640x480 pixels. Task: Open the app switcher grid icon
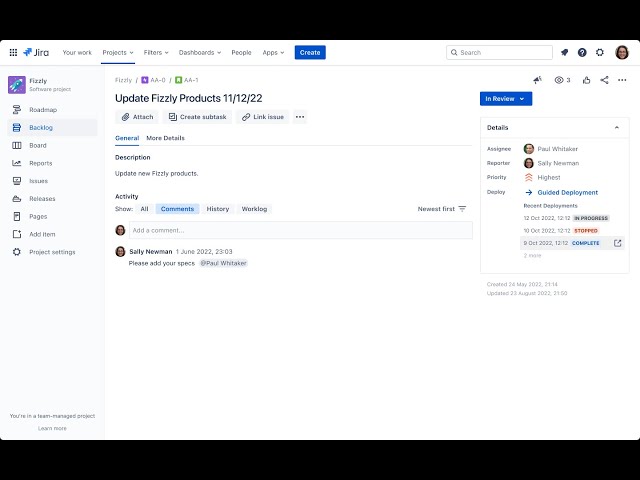[x=13, y=52]
